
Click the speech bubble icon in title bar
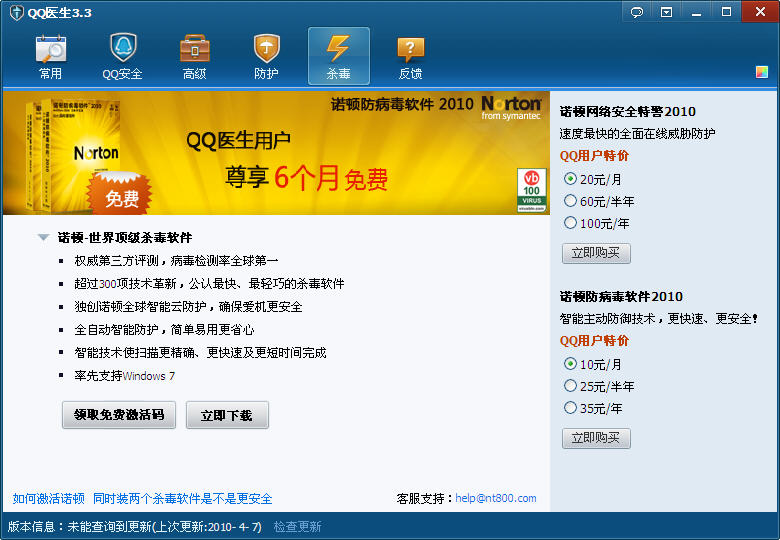pyautogui.click(x=637, y=12)
